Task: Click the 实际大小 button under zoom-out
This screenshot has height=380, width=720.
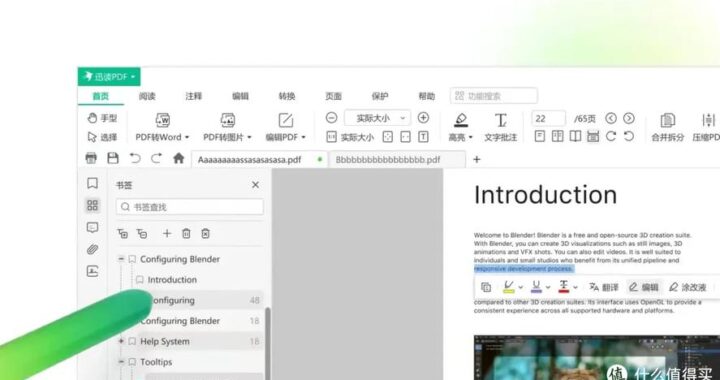Action: coord(350,137)
